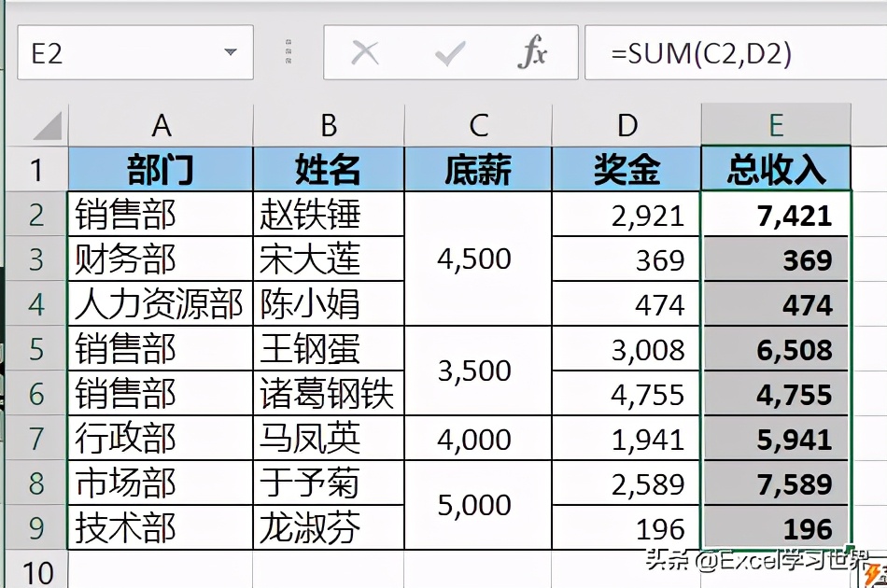Select the name cell 宋大莲
This screenshot has width=887, height=588.
[x=329, y=259]
